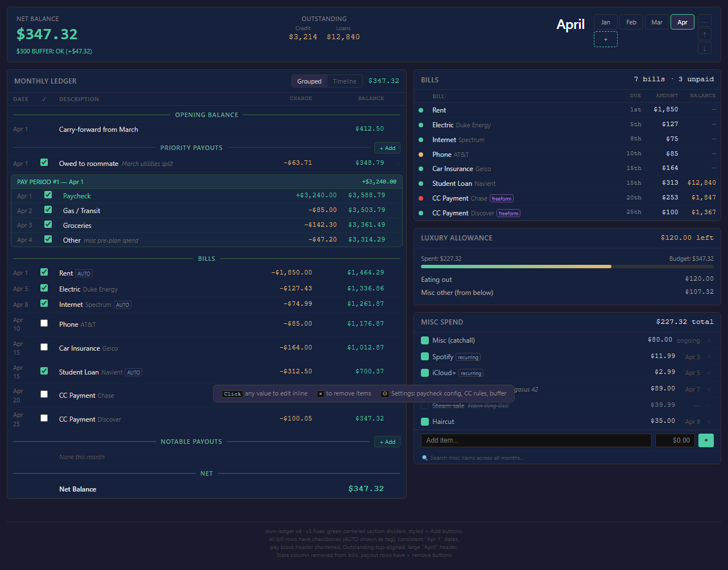Add a priority payout with + Add
This screenshot has width=728, height=570.
(x=387, y=148)
